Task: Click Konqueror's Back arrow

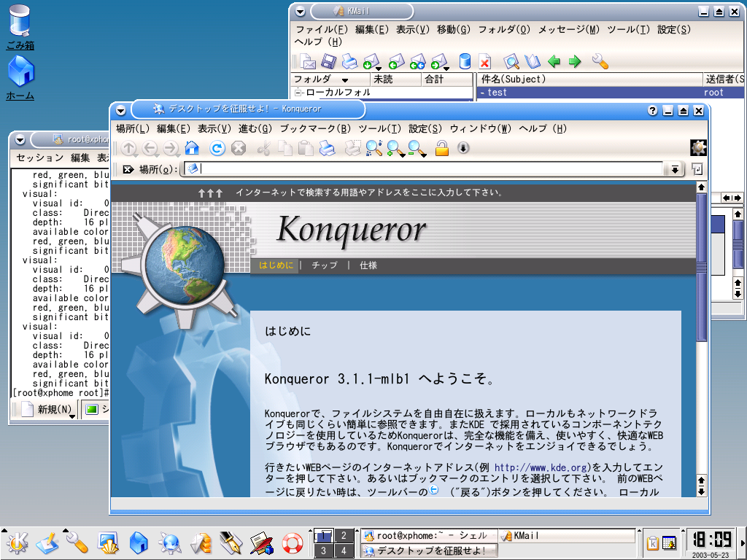Action: (150, 149)
